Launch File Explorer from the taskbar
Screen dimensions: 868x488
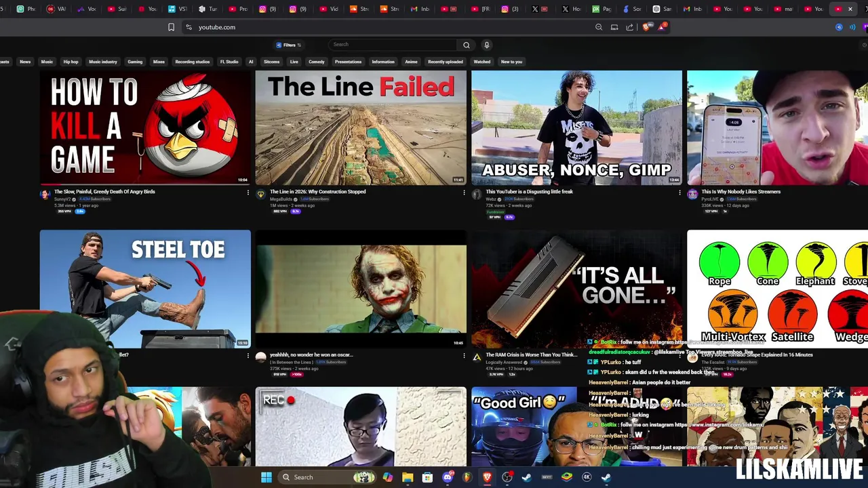click(x=408, y=477)
